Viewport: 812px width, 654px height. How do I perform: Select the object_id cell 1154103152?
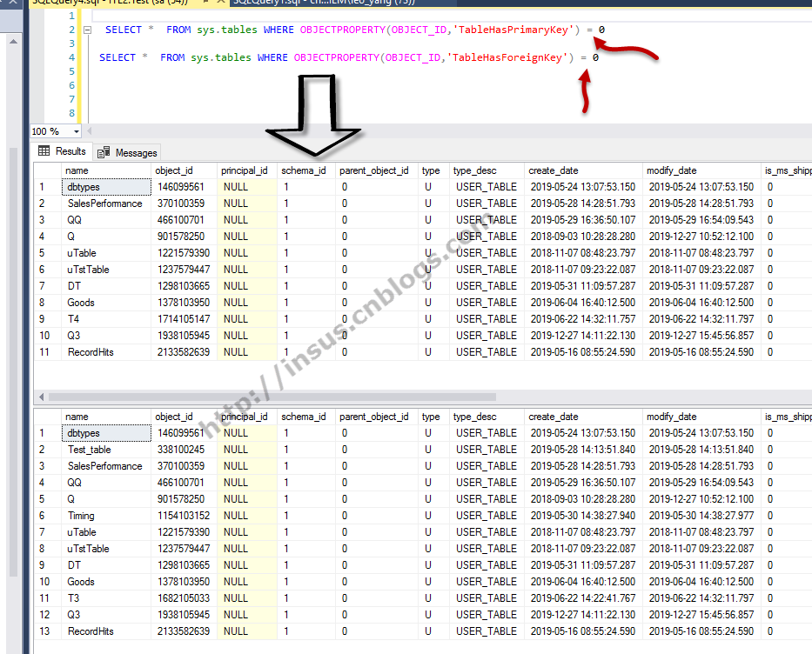[184, 516]
